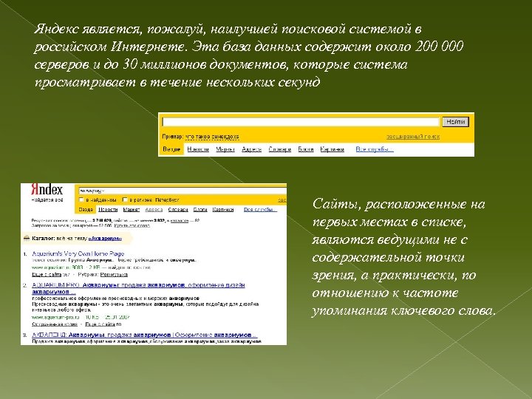
Task: Open 'Сохраненная копия' under second result
Action: (55, 324)
